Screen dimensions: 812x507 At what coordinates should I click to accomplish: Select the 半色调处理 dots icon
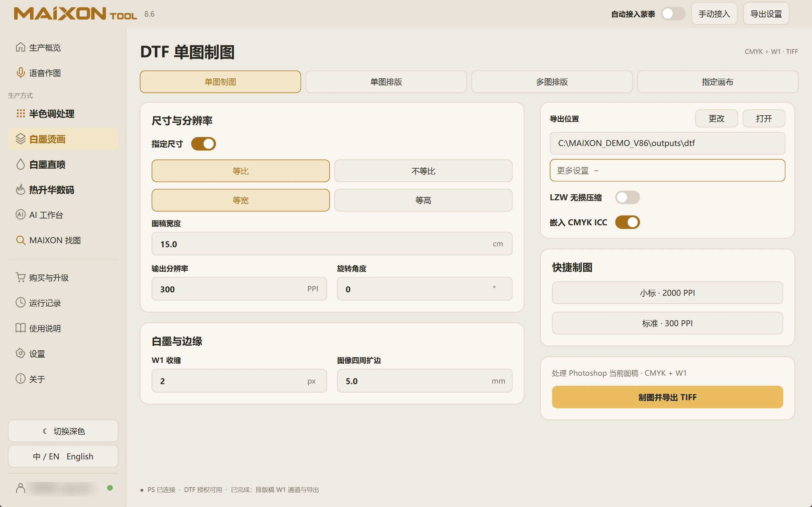click(x=20, y=114)
